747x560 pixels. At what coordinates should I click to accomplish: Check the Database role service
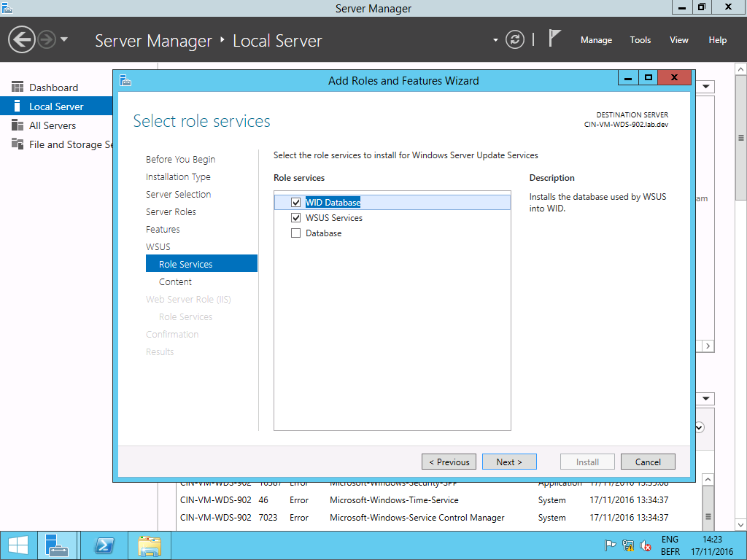tap(296, 233)
